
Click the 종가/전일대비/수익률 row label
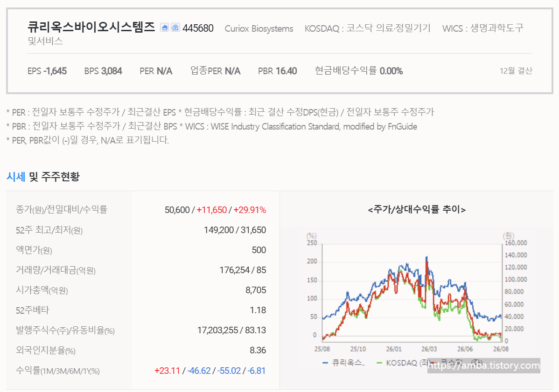[x=61, y=210]
